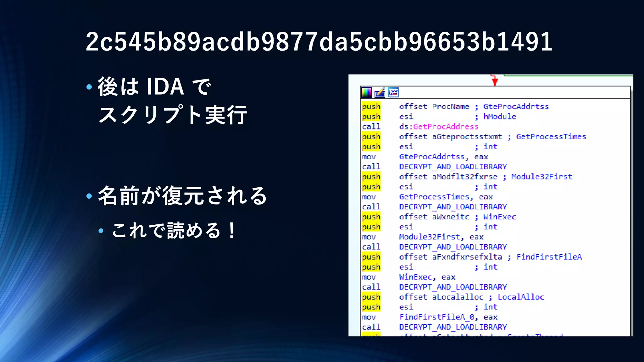
Task: Select the 'GetProcessTimes, eax' mov operand
Action: click(x=446, y=197)
